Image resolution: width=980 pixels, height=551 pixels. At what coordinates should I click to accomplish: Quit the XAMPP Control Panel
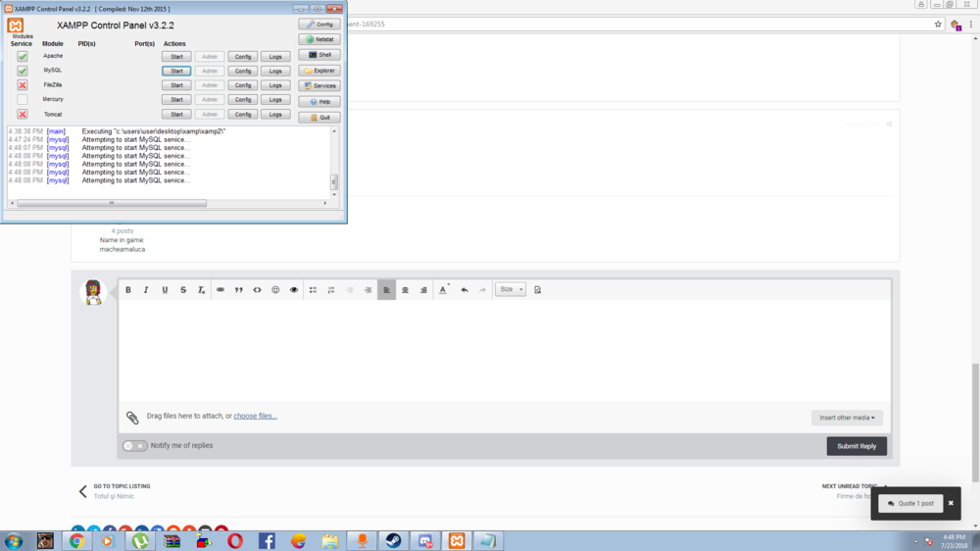[319, 117]
